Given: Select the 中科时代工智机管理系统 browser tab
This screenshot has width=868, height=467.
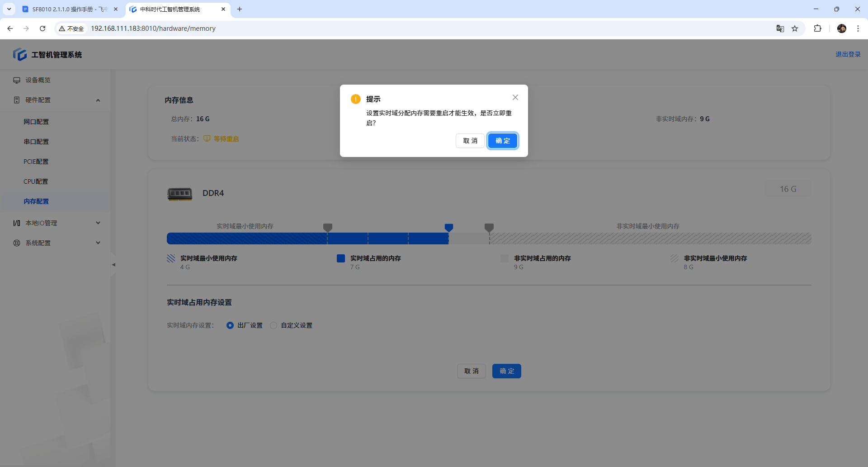Looking at the screenshot, I should point(177,9).
